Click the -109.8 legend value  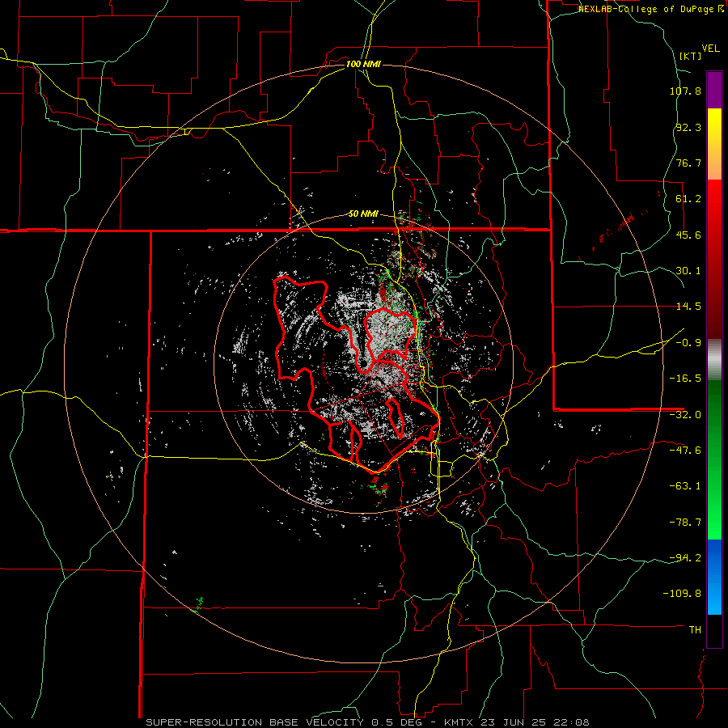pyautogui.click(x=682, y=594)
